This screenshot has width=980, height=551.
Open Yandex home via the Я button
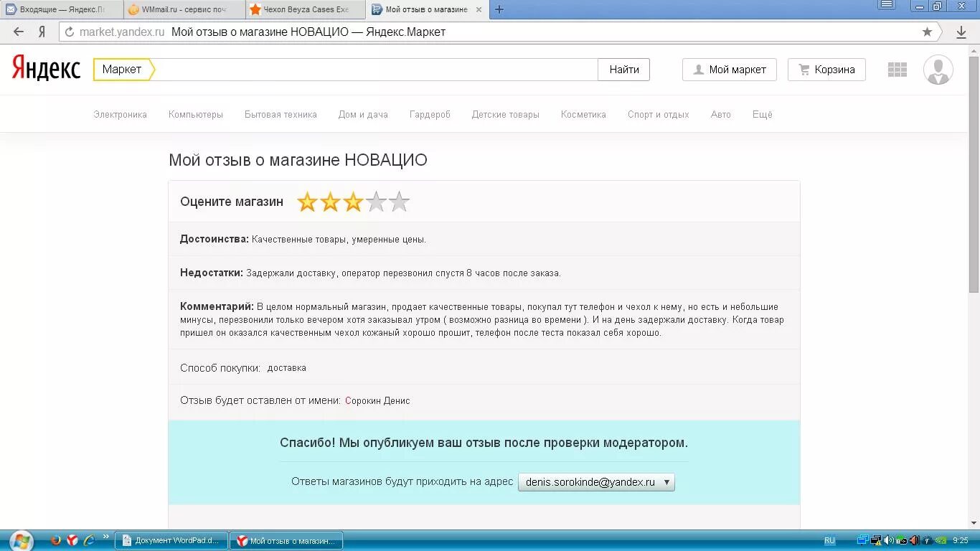coord(42,32)
